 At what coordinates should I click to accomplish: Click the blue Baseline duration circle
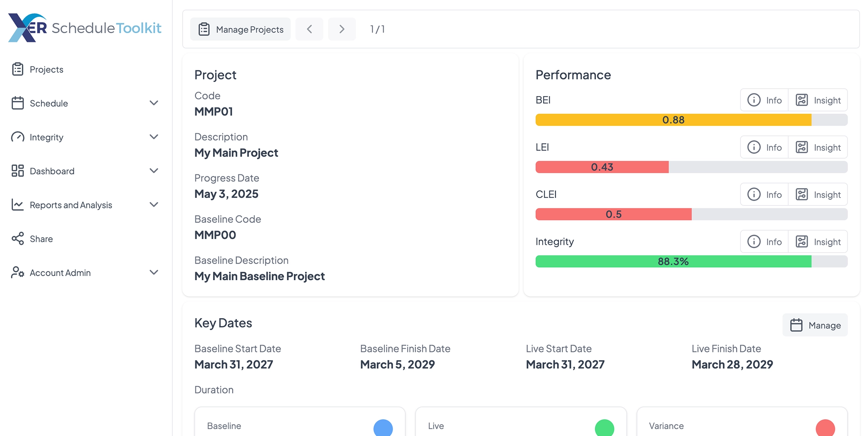tap(383, 428)
